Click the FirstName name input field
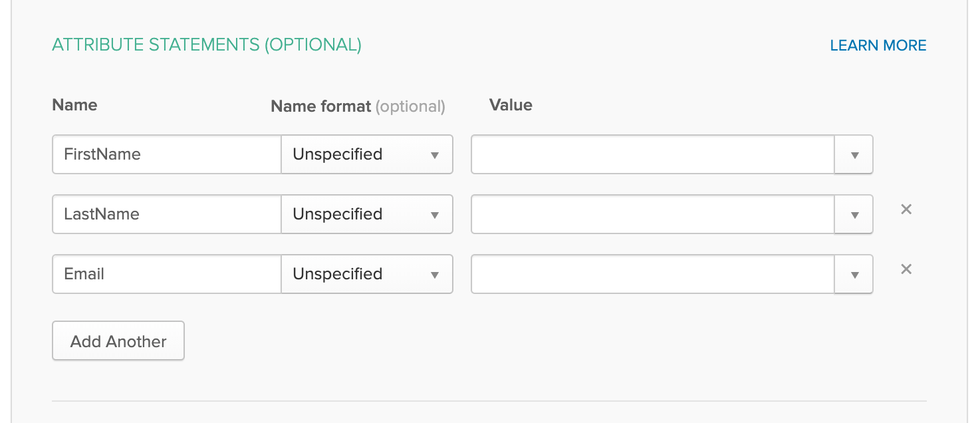The width and height of the screenshot is (980, 423). (166, 154)
